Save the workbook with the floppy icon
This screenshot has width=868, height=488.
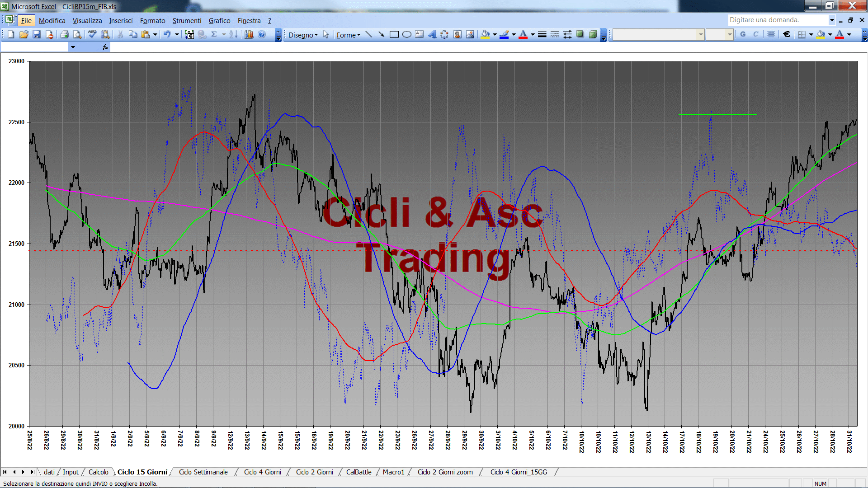tap(37, 34)
